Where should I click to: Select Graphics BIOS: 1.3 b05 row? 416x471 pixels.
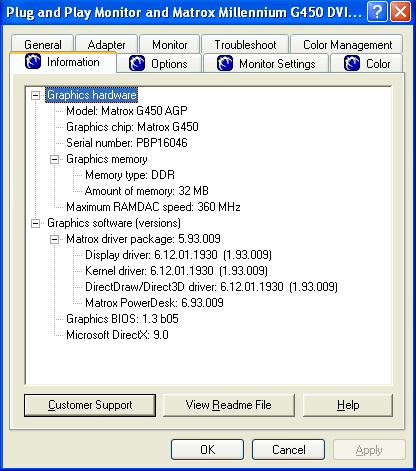click(x=122, y=319)
